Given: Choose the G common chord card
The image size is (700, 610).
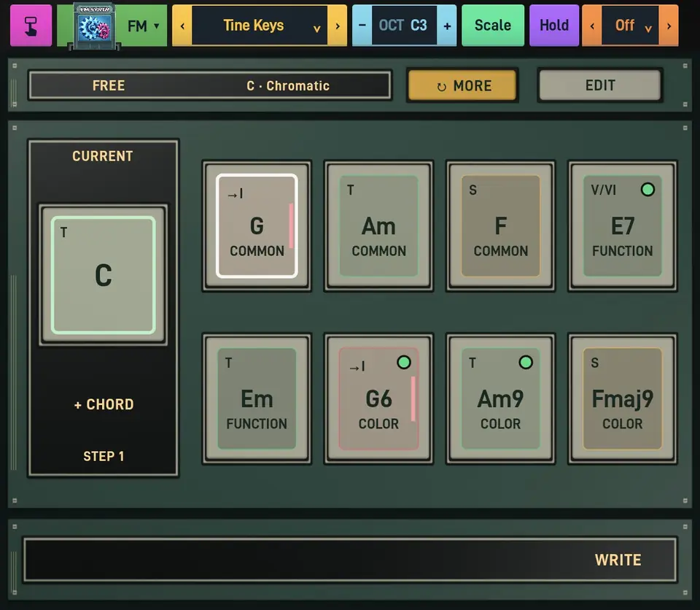Looking at the screenshot, I should click(x=257, y=225).
